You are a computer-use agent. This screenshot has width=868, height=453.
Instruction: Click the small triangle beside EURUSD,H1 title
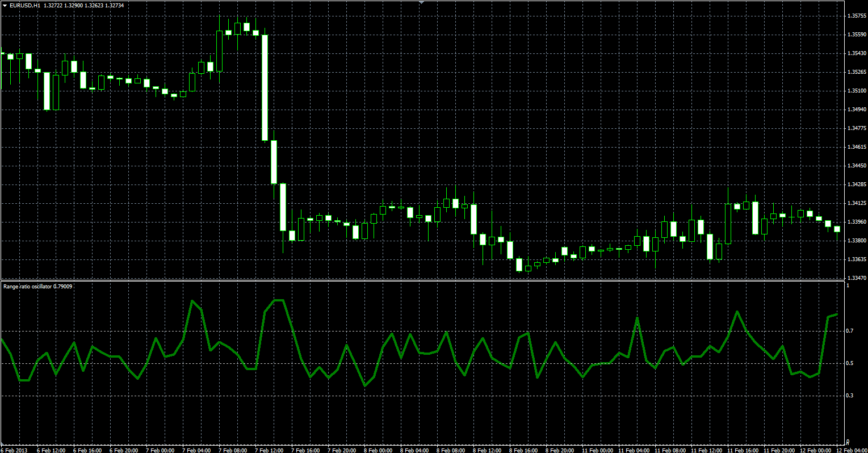click(5, 5)
